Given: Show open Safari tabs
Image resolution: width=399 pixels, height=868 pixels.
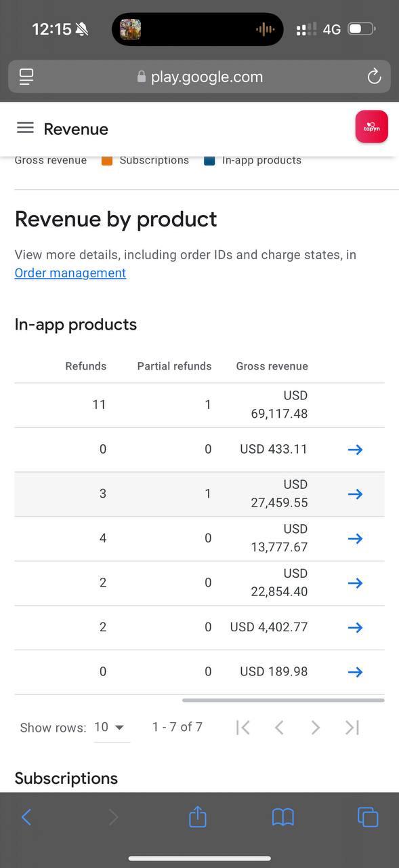Looking at the screenshot, I should [368, 817].
